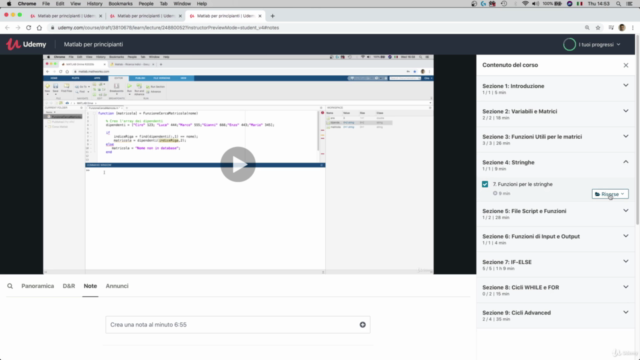
Task: Click the note field at minute 6:55
Action: point(238,325)
